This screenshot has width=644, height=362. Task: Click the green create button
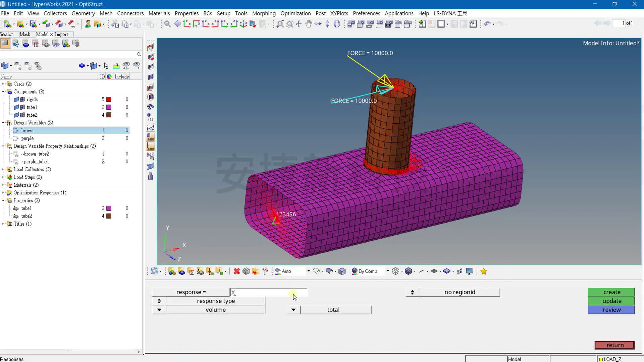click(x=611, y=292)
